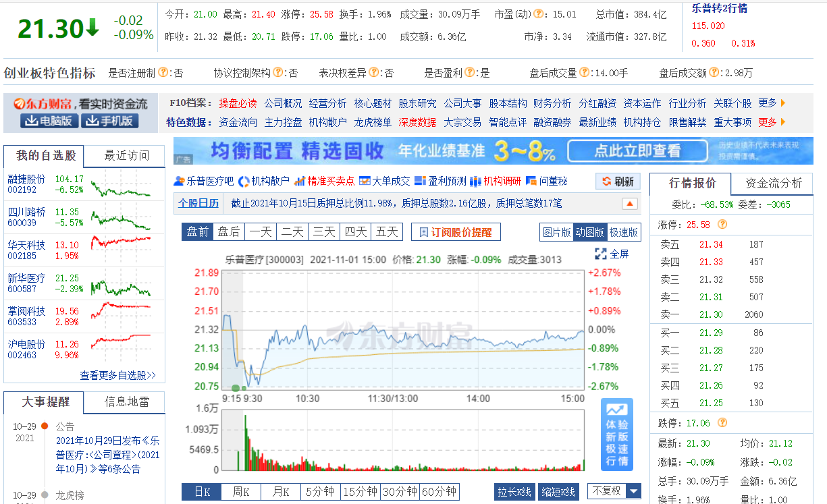This screenshot has width=827, height=504.
Task: Open the 不复权 dropdown
Action: (x=614, y=491)
